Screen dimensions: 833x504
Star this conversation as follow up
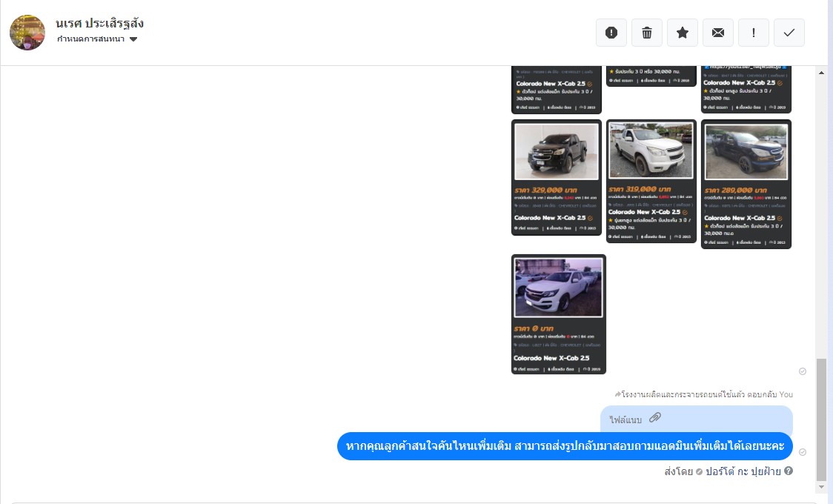682,33
